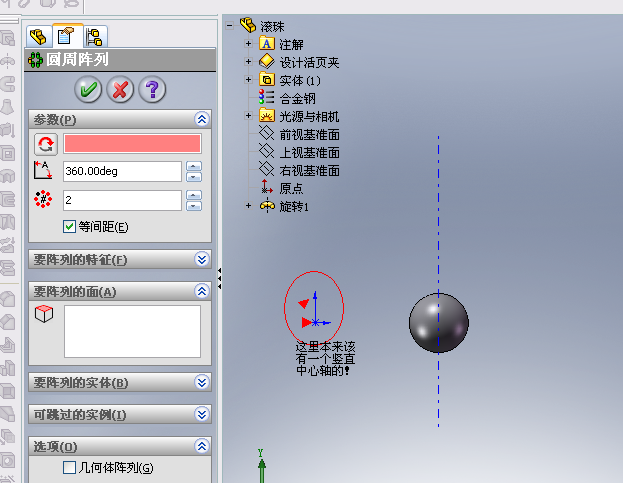Collapse the 要阵列的面(A) section
Screen dimensions: 623x483
click(202, 291)
